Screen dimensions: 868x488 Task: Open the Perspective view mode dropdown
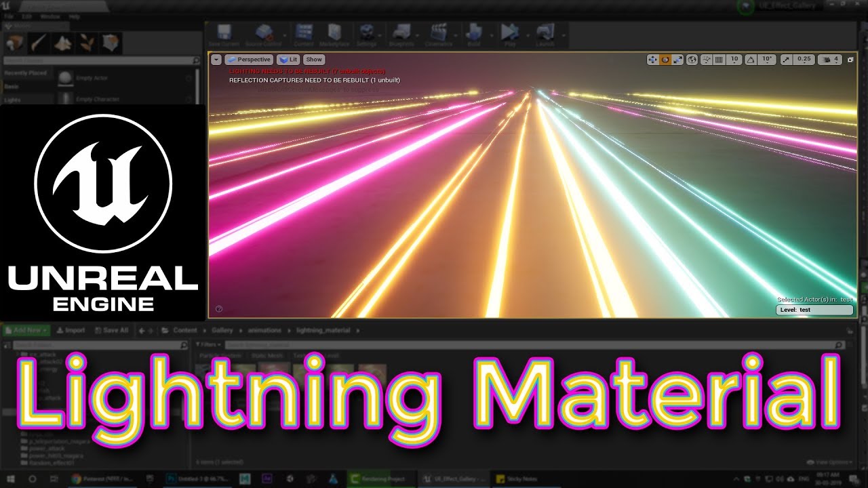click(249, 60)
